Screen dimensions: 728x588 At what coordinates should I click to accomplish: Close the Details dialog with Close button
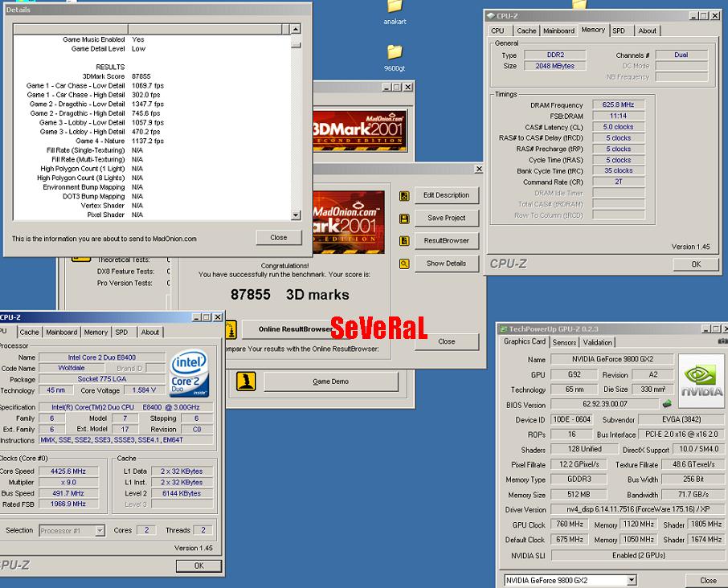tap(279, 238)
